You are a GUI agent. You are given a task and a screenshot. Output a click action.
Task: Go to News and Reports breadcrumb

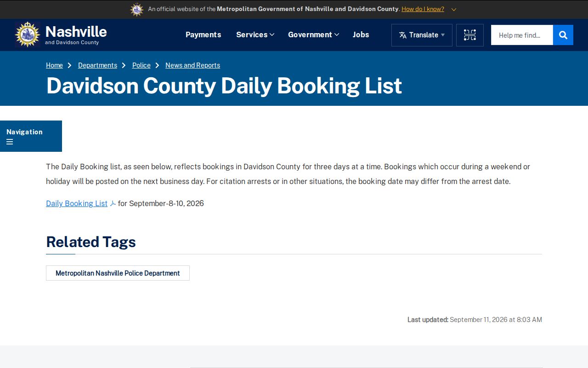[192, 65]
